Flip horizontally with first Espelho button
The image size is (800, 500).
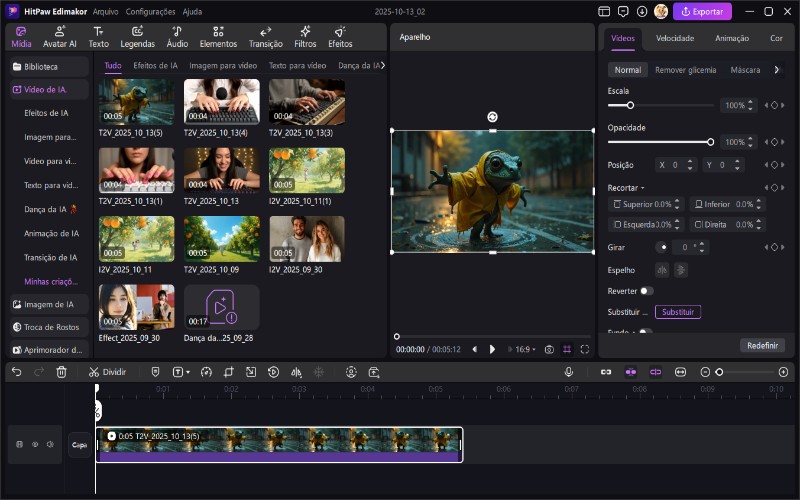(662, 270)
